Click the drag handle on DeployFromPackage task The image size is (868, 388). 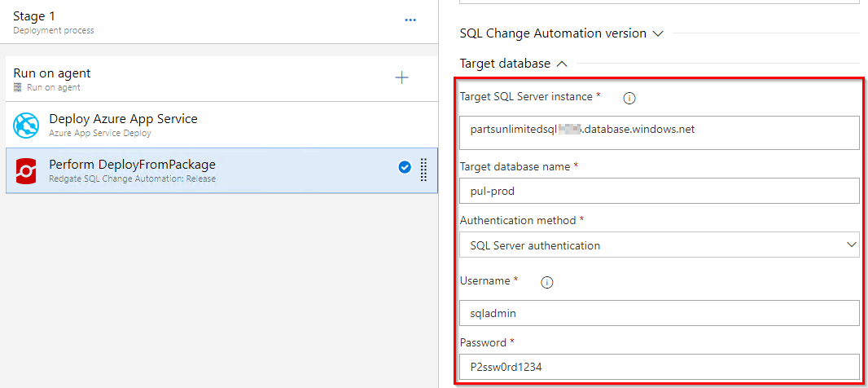click(x=423, y=170)
